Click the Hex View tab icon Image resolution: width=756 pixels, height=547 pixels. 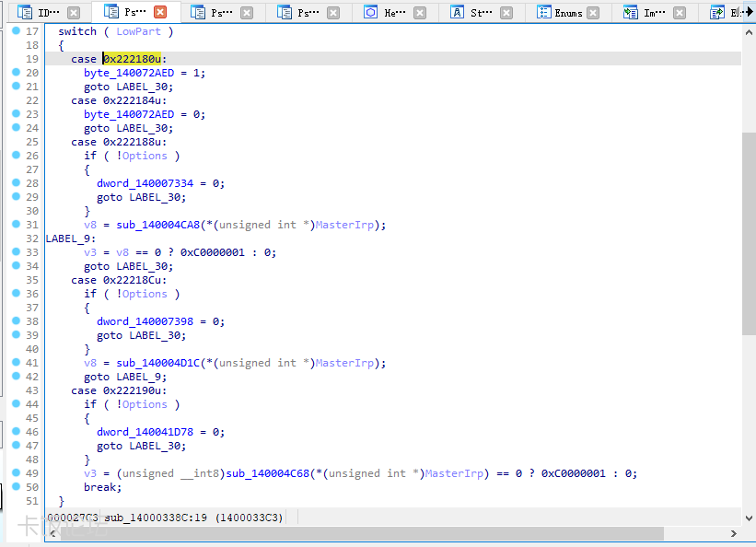tap(370, 13)
